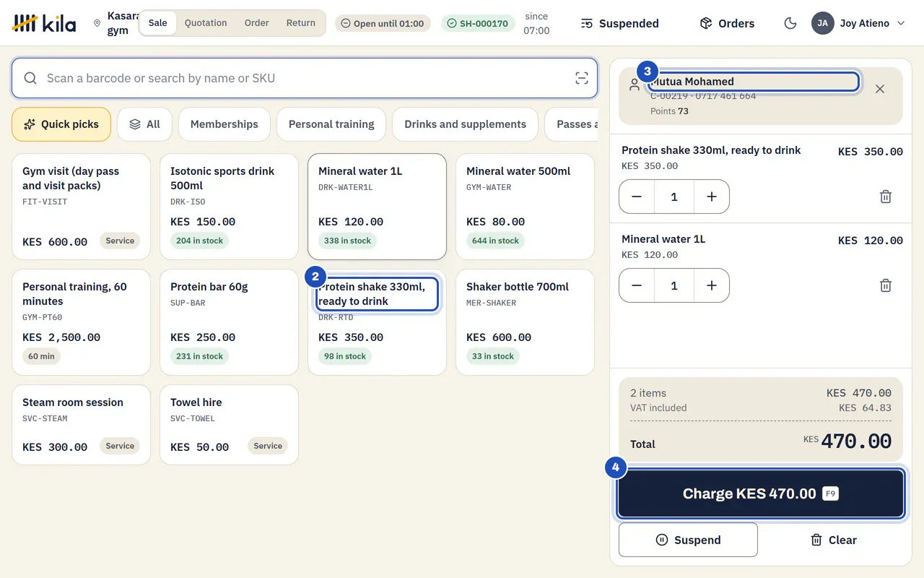The image size is (924, 578).
Task: Add Gym visit day pass to cart
Action: [82, 207]
